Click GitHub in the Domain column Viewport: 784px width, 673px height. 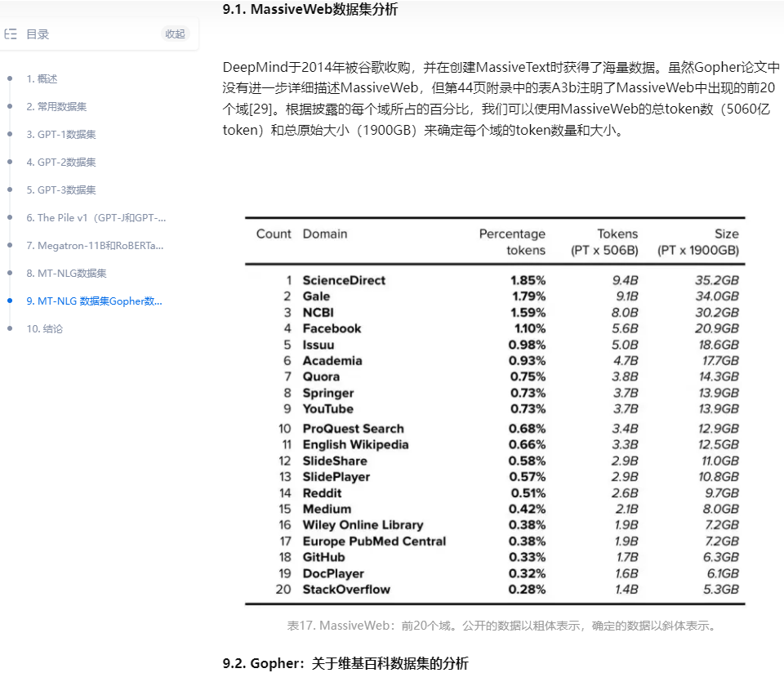click(323, 557)
